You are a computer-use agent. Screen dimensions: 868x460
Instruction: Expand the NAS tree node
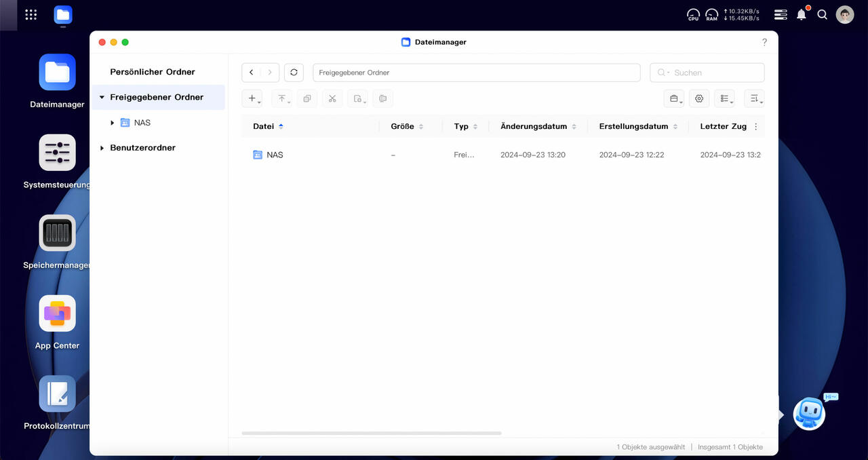113,123
